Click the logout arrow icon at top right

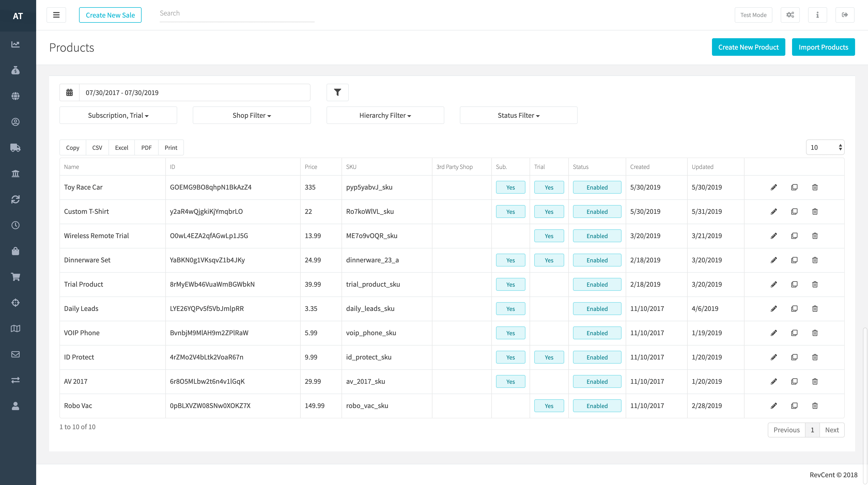(x=845, y=15)
